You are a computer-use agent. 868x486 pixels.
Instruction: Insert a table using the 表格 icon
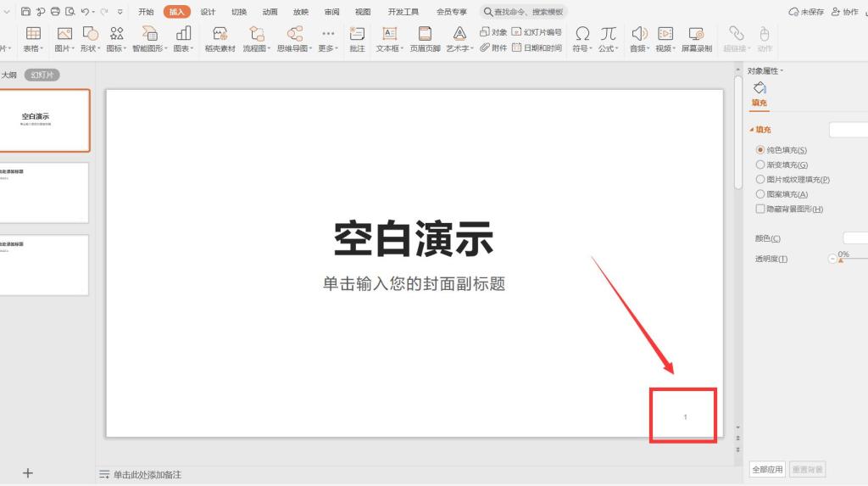pos(33,34)
